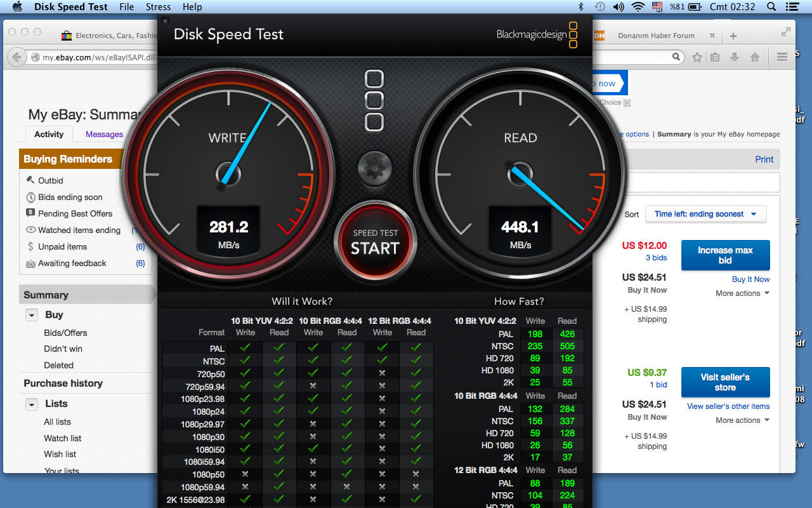Open the Sort by Time left dropdown

705,214
